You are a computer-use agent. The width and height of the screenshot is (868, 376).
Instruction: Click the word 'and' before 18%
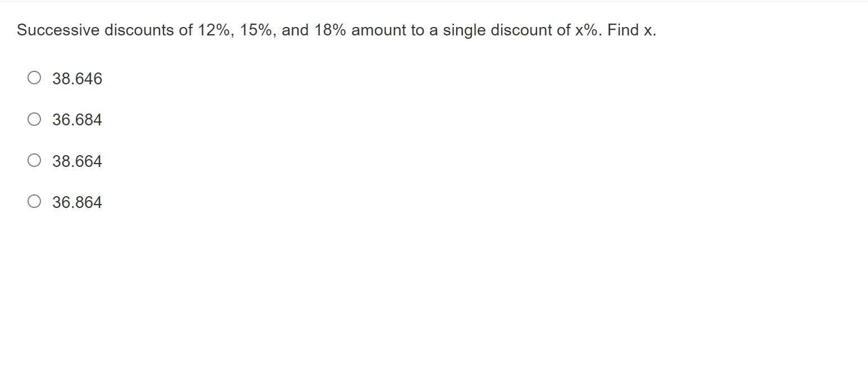pos(296,30)
